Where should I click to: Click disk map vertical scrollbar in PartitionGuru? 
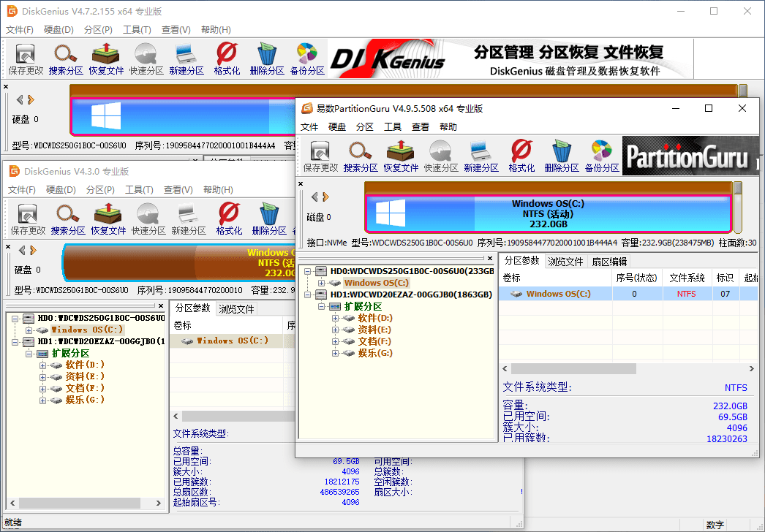pos(738,208)
